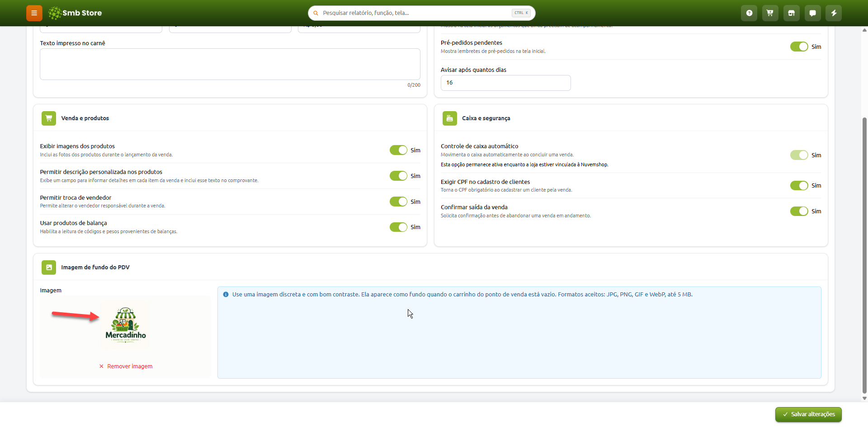
Task: Click the 'Imagem de fundo do PDV' heading
Action: (x=95, y=267)
